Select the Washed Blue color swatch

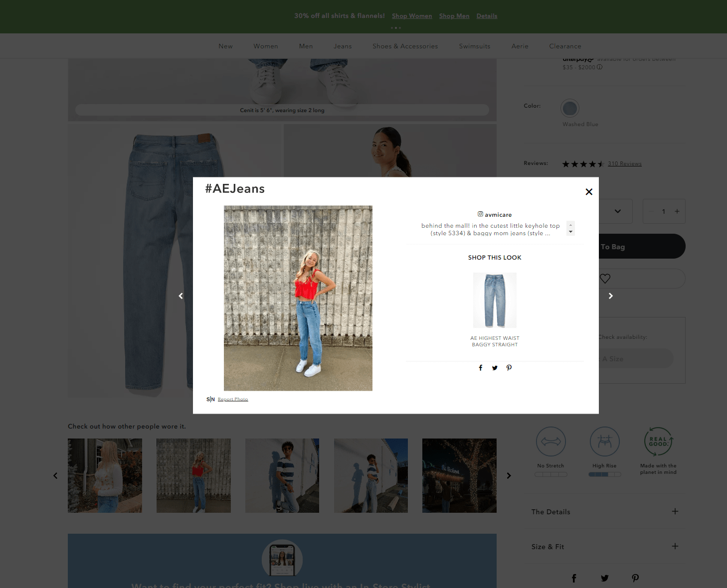pyautogui.click(x=570, y=108)
